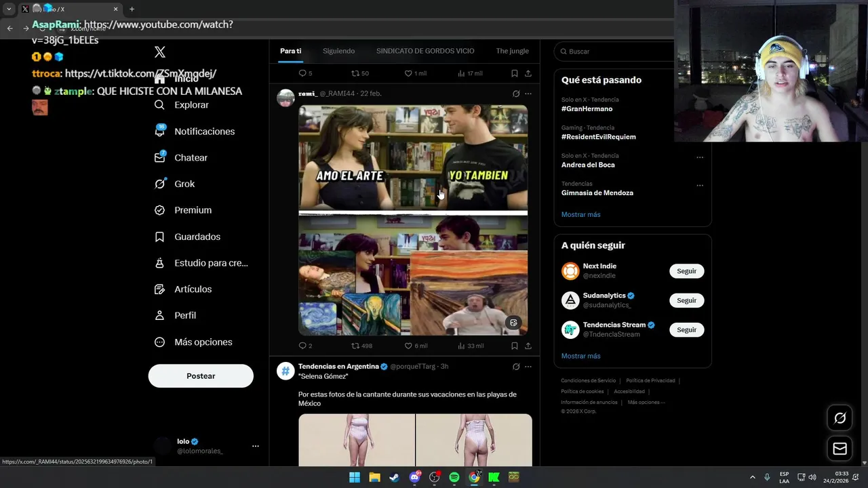Open Política de Privacidad link

pyautogui.click(x=650, y=381)
